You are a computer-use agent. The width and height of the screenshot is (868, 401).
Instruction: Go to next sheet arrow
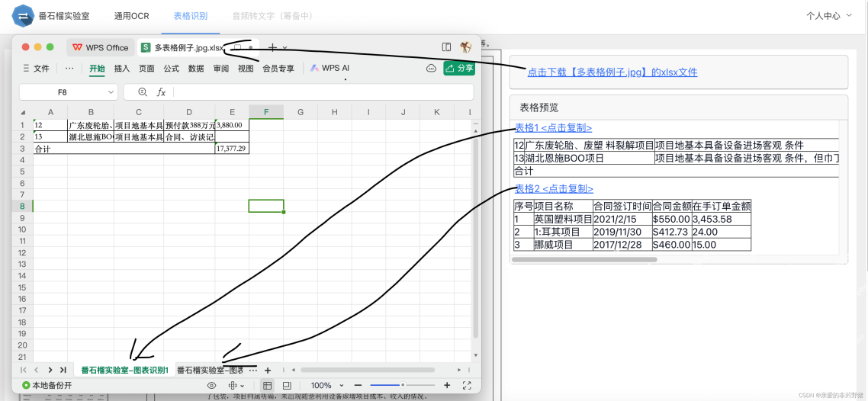tap(50, 370)
